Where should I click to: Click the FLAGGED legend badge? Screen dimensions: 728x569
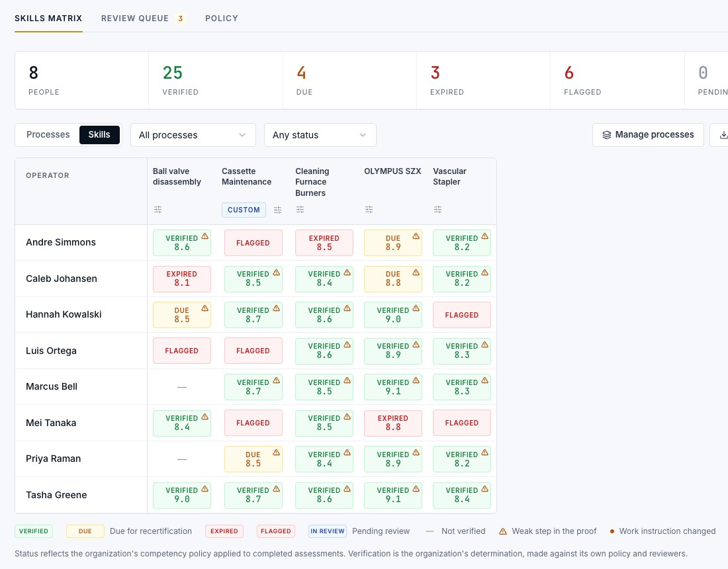tap(276, 531)
